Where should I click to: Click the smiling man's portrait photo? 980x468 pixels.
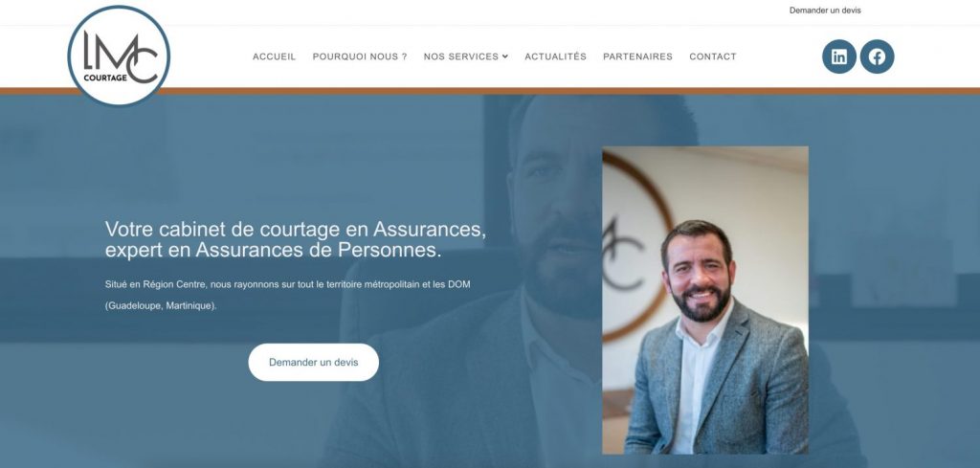pos(705,300)
